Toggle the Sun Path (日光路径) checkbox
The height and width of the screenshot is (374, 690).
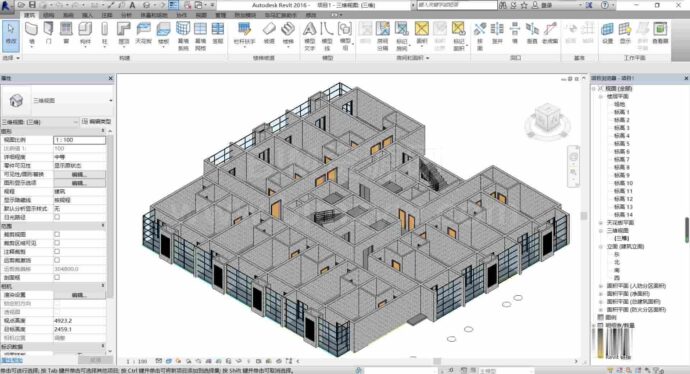click(57, 217)
